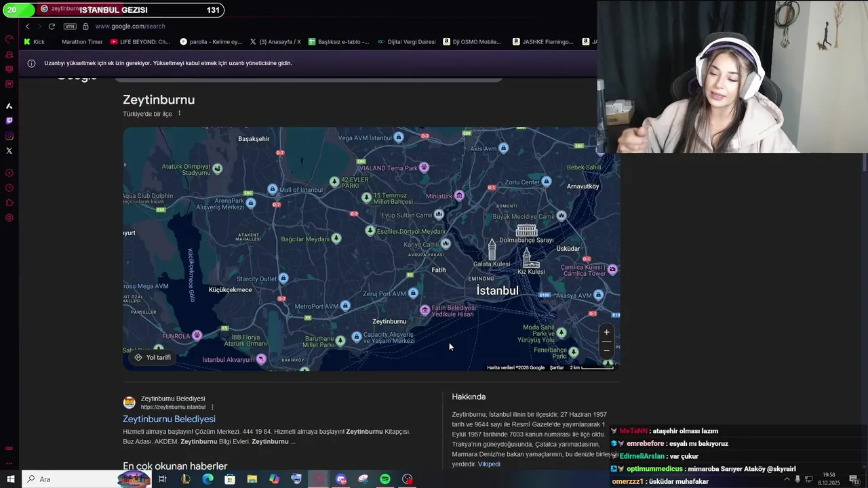868x488 pixels.
Task: Open the Dji OSMO Mobile bookmark
Action: pos(472,42)
